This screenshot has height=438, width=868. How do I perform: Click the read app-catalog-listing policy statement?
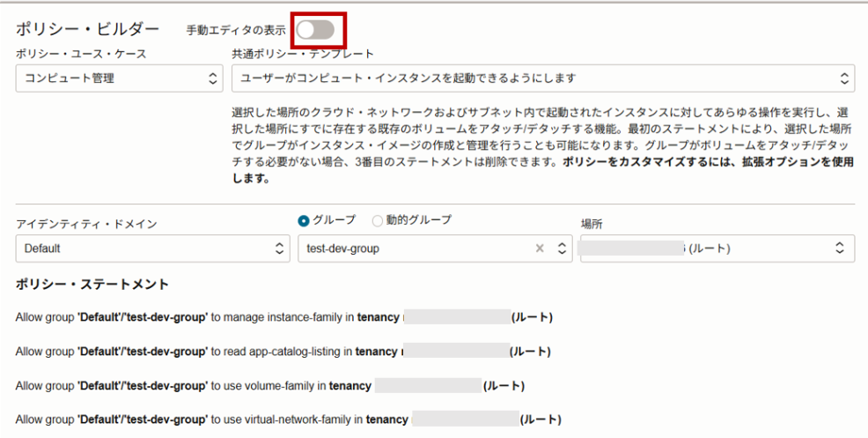(283, 352)
